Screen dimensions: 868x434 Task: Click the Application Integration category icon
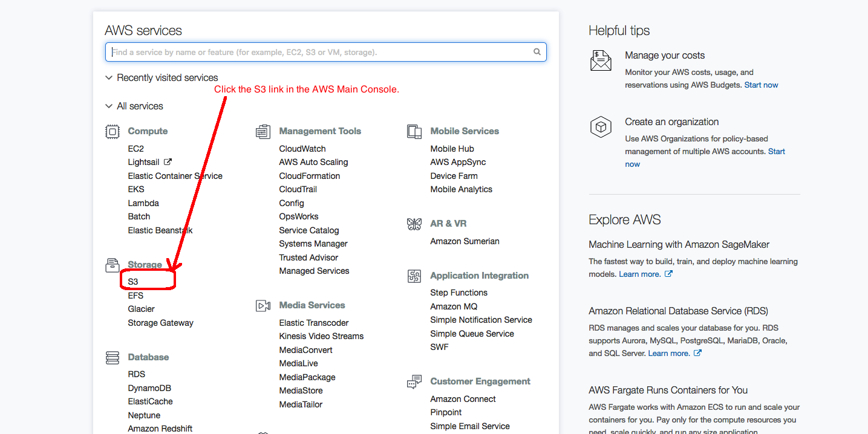click(x=414, y=276)
